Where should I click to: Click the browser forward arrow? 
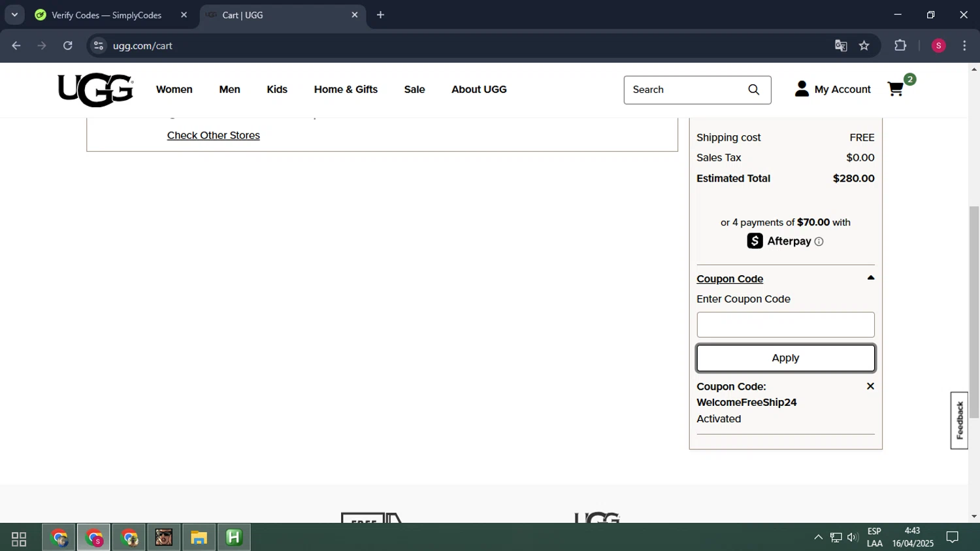42,46
